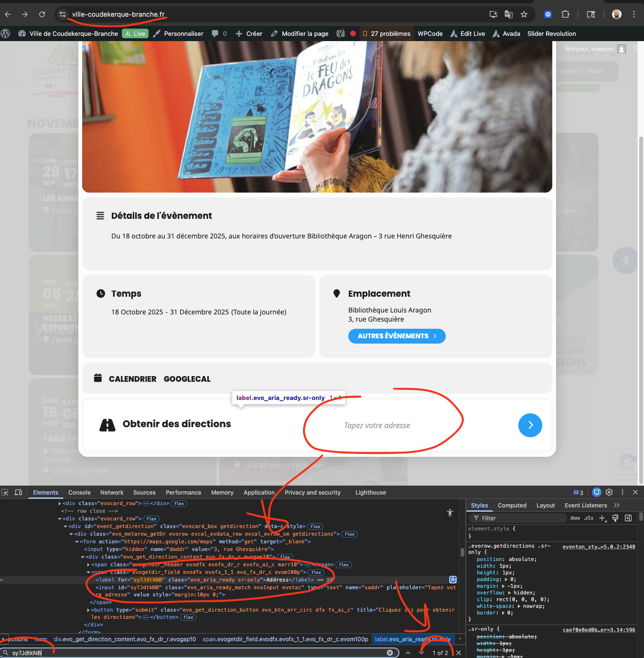Open the accessibility widget on the page
The width and height of the screenshot is (644, 658).
(x=625, y=260)
